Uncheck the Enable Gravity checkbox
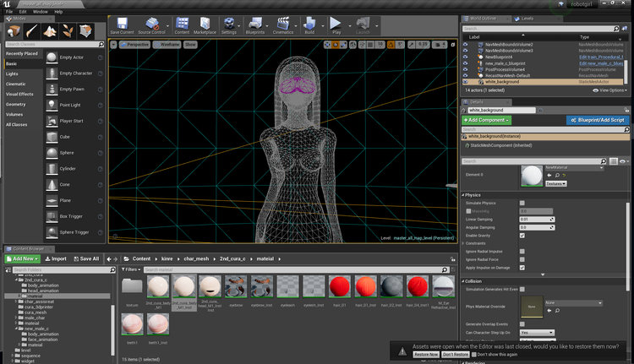634x364 pixels. click(x=522, y=235)
